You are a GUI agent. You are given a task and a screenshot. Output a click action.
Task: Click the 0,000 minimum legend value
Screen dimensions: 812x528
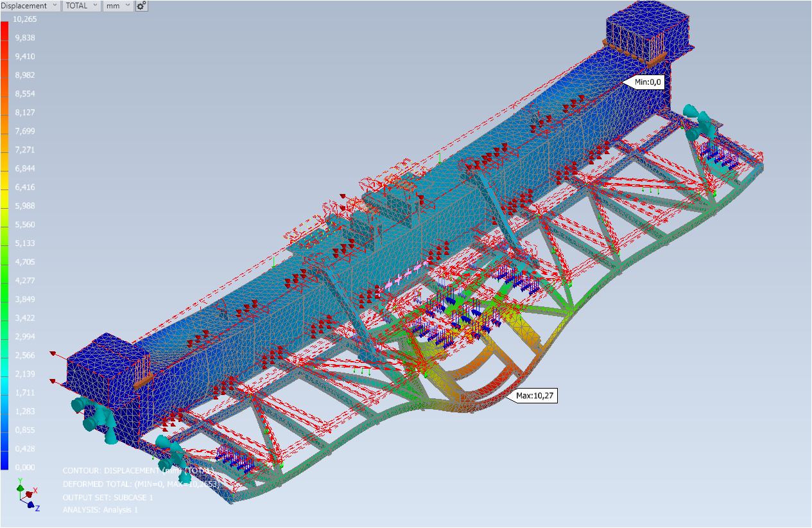point(25,467)
